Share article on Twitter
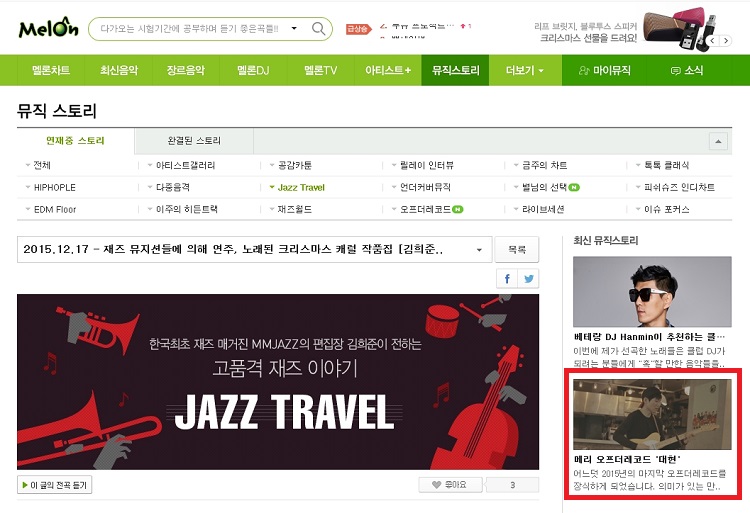The width and height of the screenshot is (750, 513). (529, 279)
